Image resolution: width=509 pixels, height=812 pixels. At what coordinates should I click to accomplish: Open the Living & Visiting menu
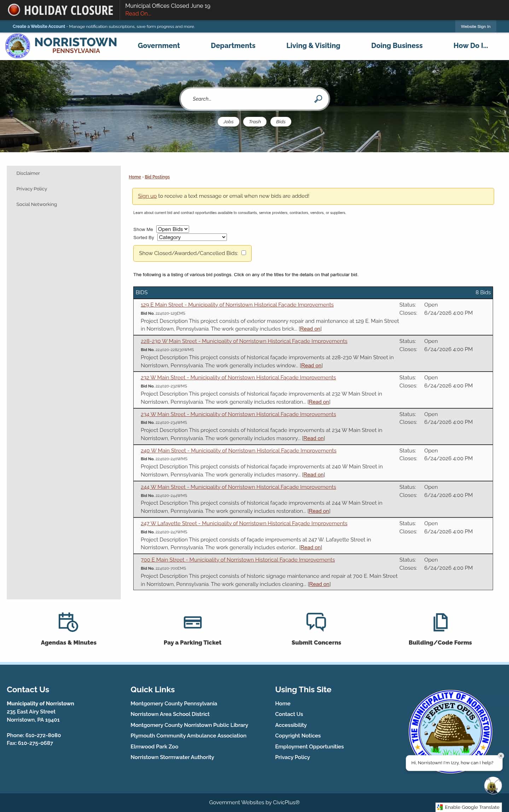[x=313, y=46]
